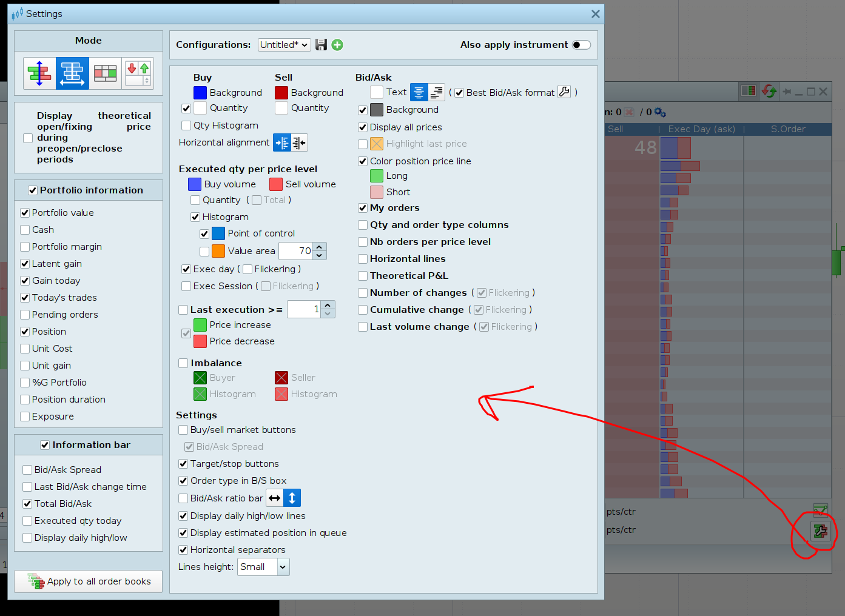Choose right-aligned Bid/Ask text alignment
This screenshot has width=845, height=616.
(436, 92)
